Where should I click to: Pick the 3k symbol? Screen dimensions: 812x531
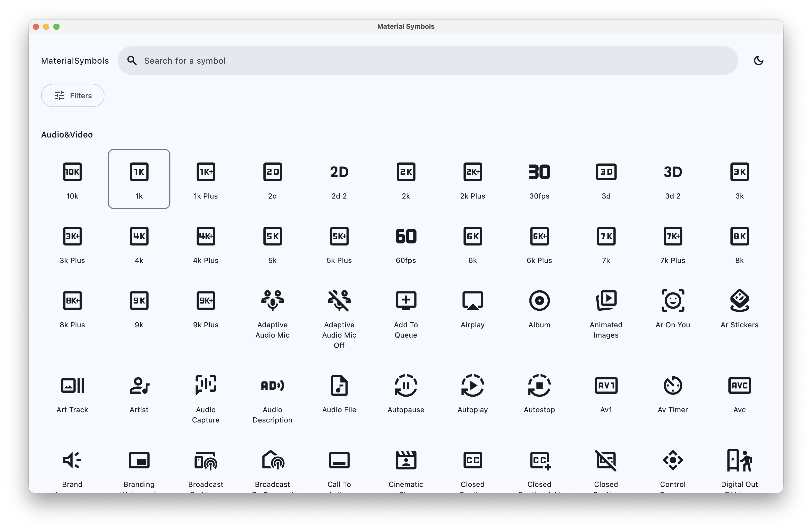point(739,172)
